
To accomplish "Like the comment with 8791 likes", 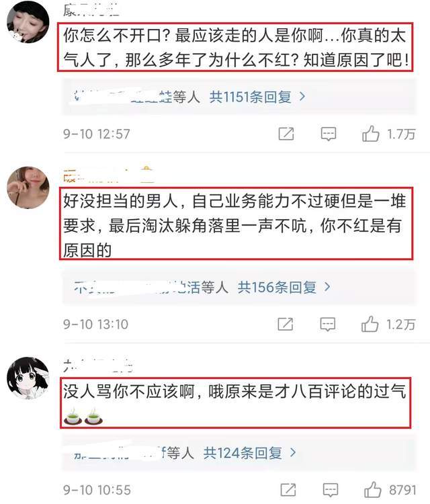I will pyautogui.click(x=372, y=489).
